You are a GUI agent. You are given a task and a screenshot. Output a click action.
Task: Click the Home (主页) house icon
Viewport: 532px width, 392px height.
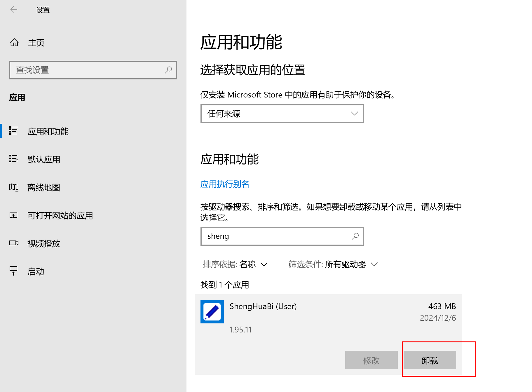pos(14,43)
